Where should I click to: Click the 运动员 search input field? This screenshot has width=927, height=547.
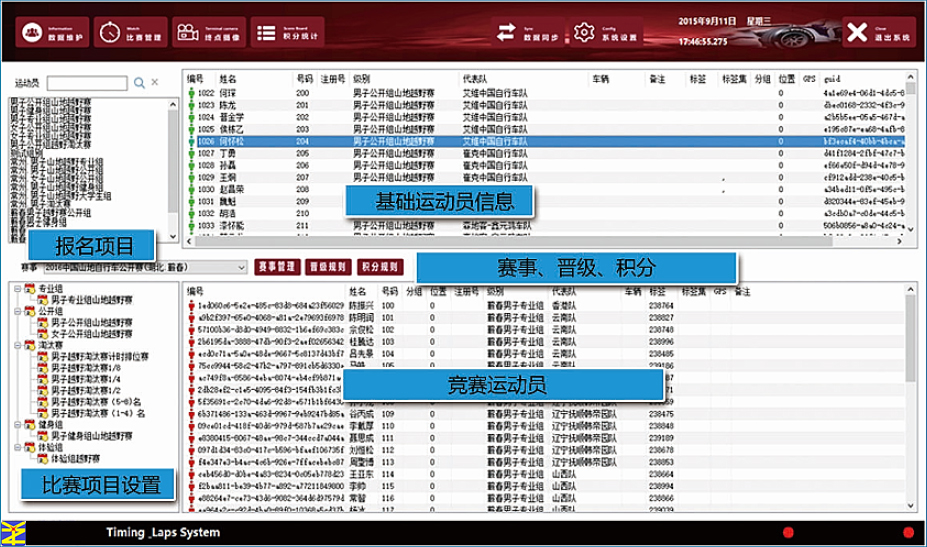(86, 83)
